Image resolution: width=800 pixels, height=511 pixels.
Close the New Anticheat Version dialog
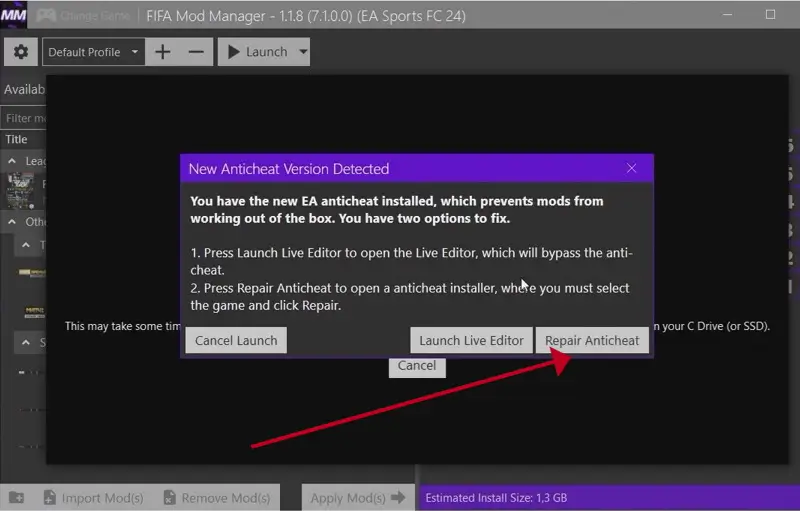(x=631, y=168)
